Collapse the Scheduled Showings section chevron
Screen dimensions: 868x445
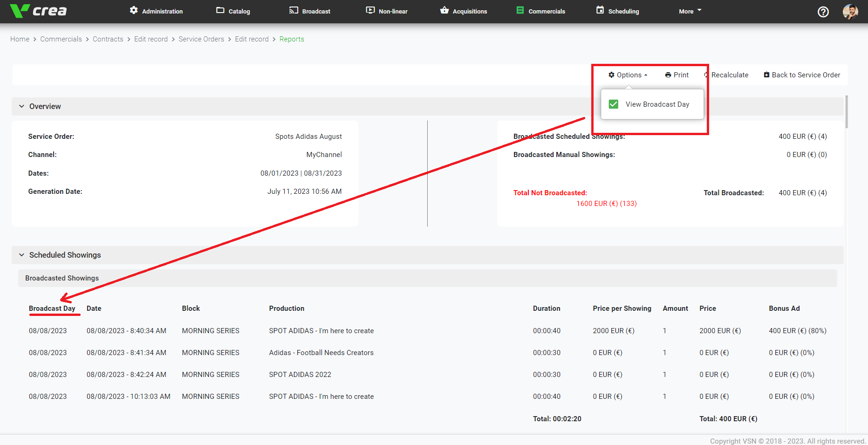pyautogui.click(x=21, y=255)
